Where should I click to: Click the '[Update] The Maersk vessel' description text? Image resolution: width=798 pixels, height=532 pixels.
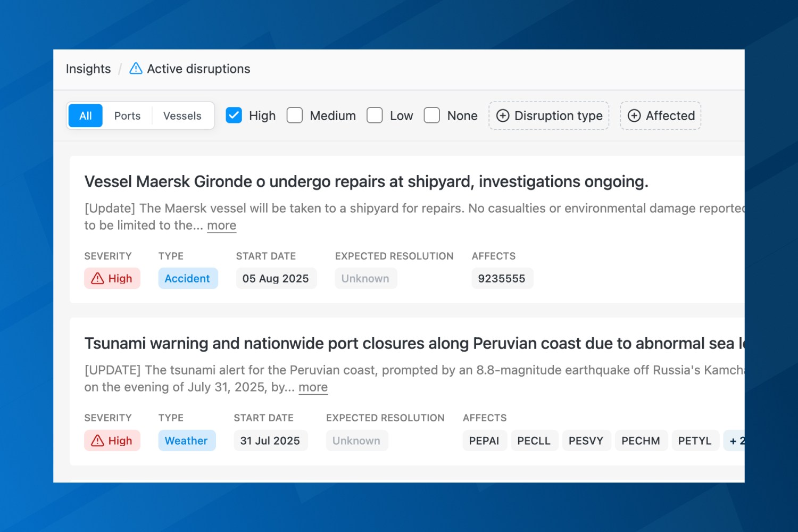pos(414,217)
